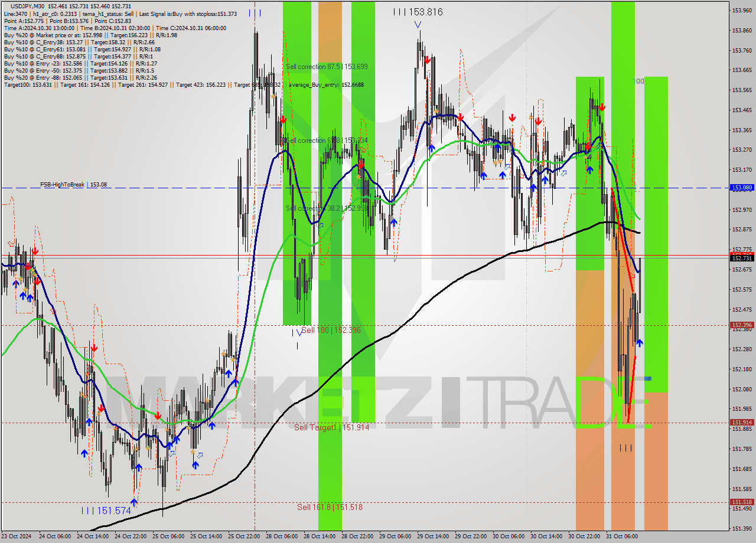Select the 153.465 price axis value

(x=742, y=110)
